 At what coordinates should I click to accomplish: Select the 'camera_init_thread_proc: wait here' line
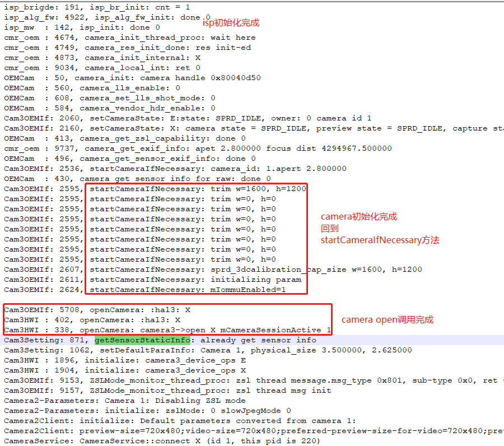130,38
